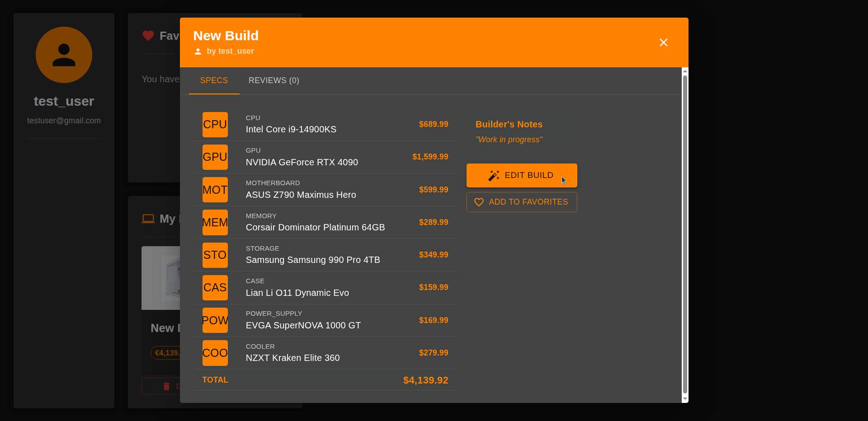Click the POW power supply icon badge
The width and height of the screenshot is (868, 421).
[215, 320]
